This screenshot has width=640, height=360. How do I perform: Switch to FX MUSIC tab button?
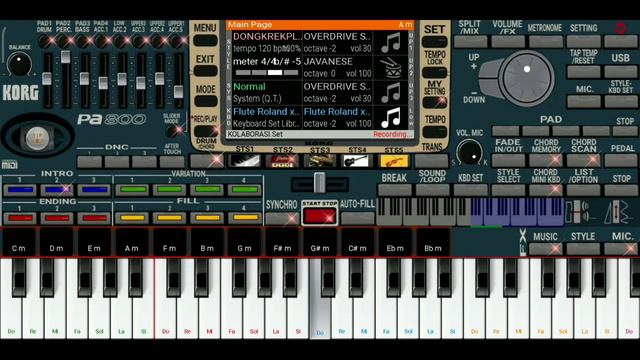[546, 249]
